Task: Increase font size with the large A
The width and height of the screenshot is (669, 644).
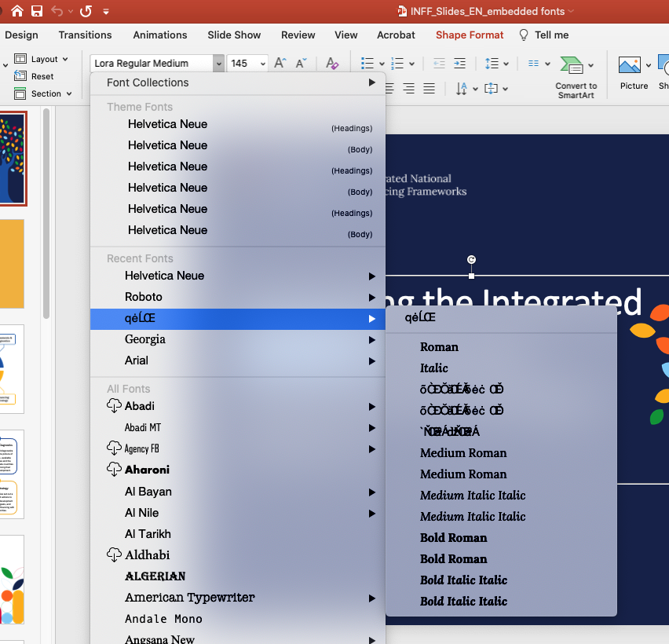Action: 280,63
